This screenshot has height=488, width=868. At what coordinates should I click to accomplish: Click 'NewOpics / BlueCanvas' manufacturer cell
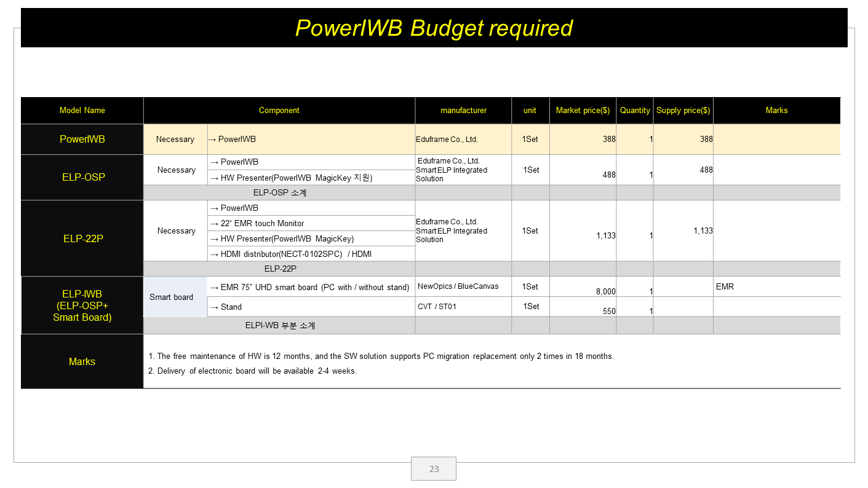pyautogui.click(x=463, y=286)
